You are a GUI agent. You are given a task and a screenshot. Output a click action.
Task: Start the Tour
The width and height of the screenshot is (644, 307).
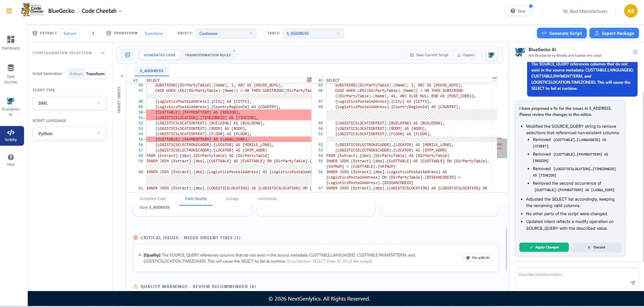(x=518, y=11)
